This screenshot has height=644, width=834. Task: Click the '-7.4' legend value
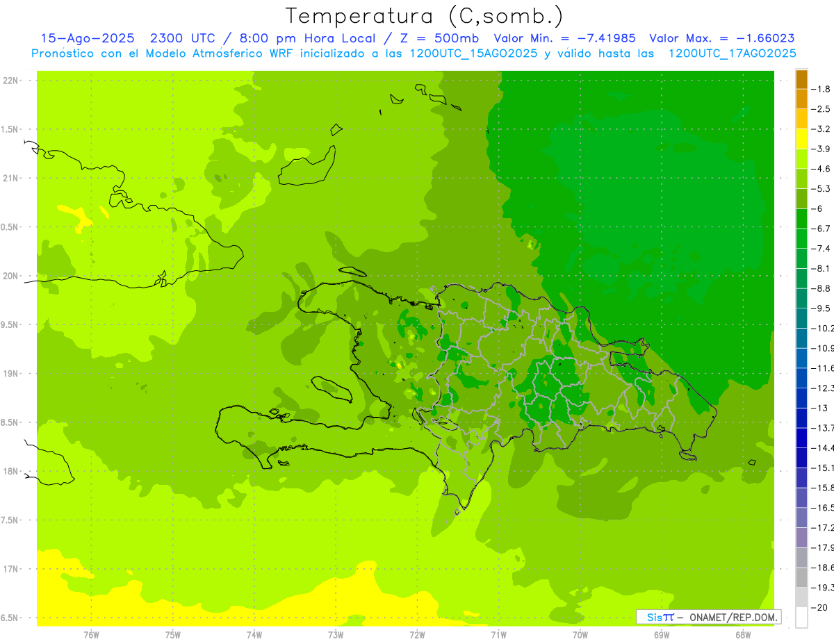click(x=821, y=249)
